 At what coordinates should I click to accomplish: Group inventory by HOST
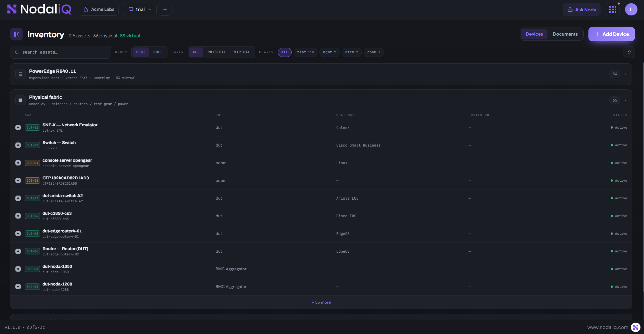click(x=141, y=52)
